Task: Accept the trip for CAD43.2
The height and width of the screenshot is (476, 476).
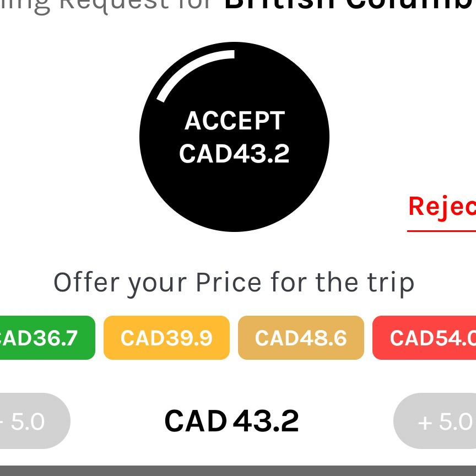Action: [x=234, y=137]
